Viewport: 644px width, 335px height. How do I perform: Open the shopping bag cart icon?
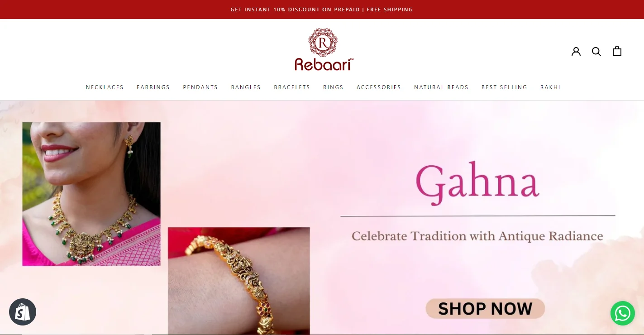point(617,51)
